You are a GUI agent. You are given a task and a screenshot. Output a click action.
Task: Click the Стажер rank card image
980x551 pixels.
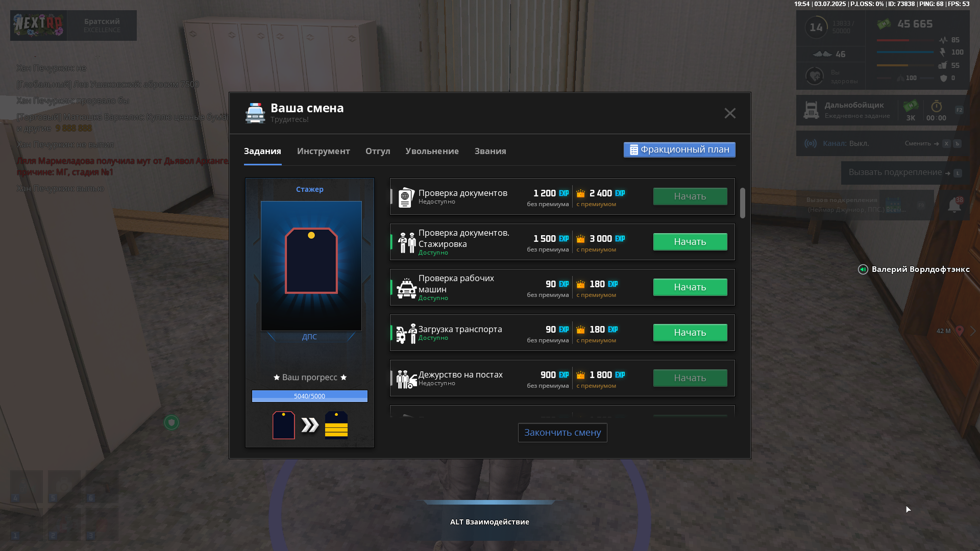311,266
